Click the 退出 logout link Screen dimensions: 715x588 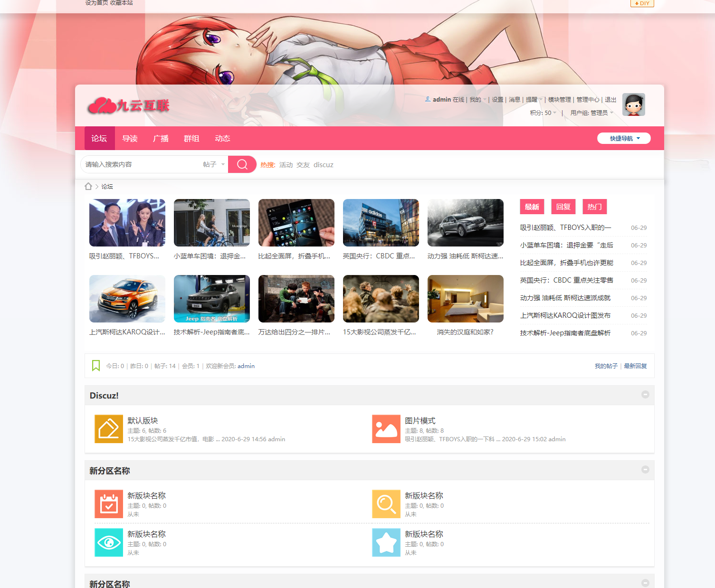610,100
